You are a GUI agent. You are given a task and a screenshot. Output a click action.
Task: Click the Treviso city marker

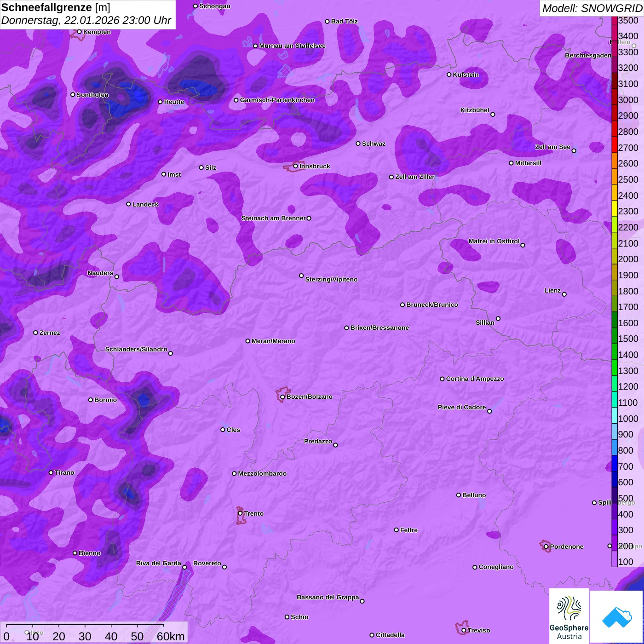464,630
